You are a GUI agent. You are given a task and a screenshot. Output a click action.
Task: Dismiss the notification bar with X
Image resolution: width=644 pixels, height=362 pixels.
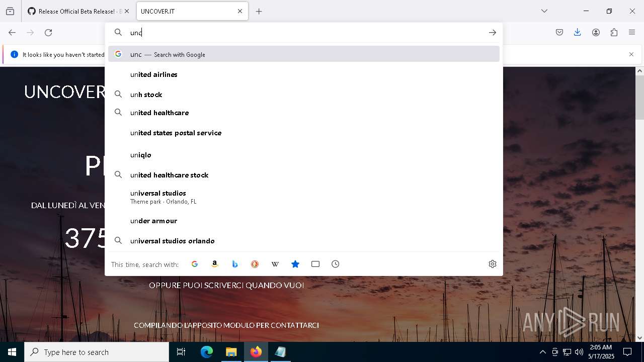[x=631, y=54]
